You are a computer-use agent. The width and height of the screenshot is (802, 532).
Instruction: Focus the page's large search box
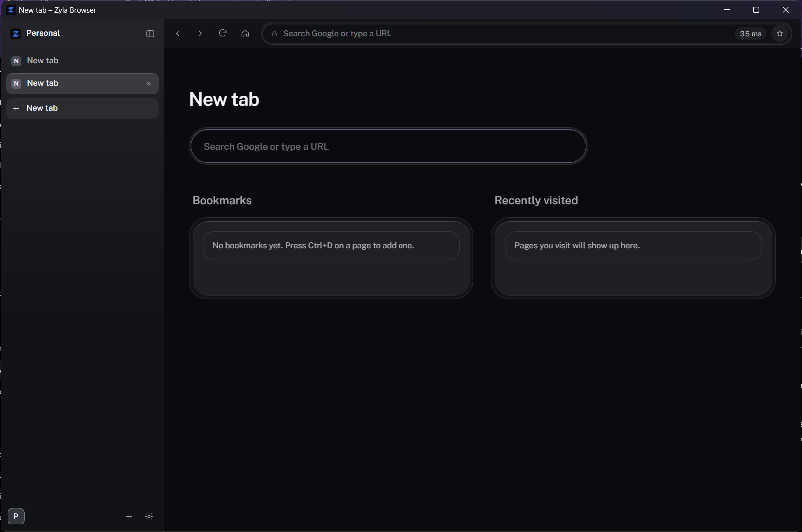pos(388,146)
